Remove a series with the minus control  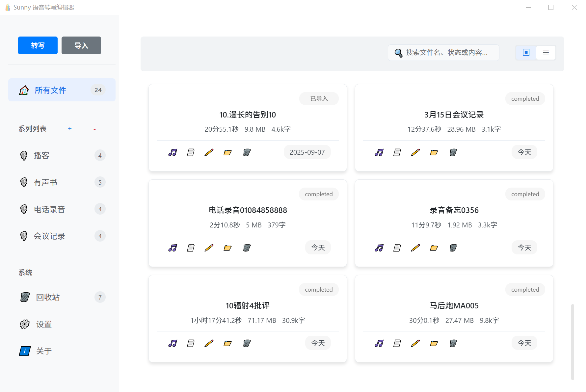click(x=94, y=129)
